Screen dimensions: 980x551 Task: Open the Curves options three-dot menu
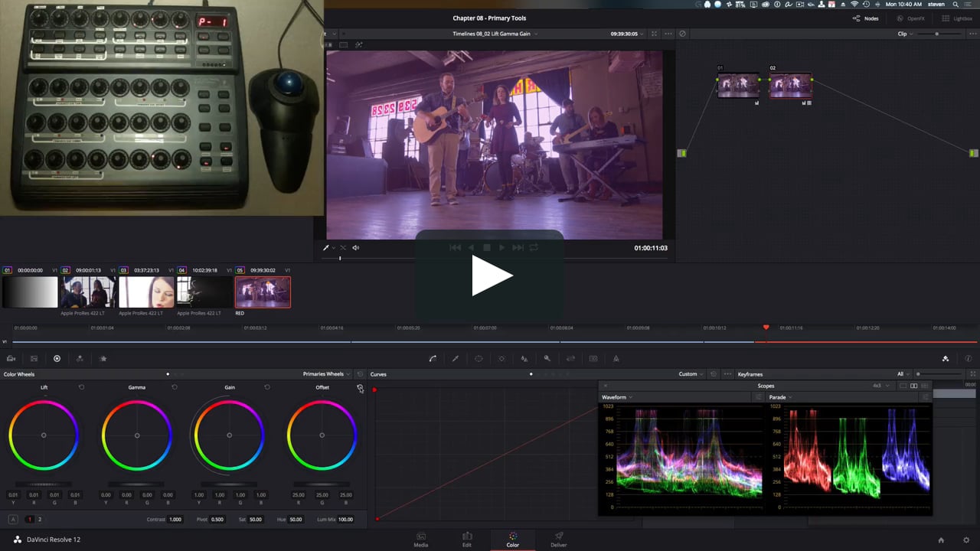pyautogui.click(x=727, y=374)
